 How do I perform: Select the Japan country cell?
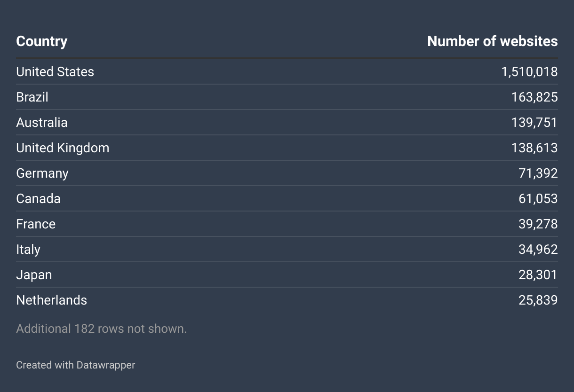(34, 274)
